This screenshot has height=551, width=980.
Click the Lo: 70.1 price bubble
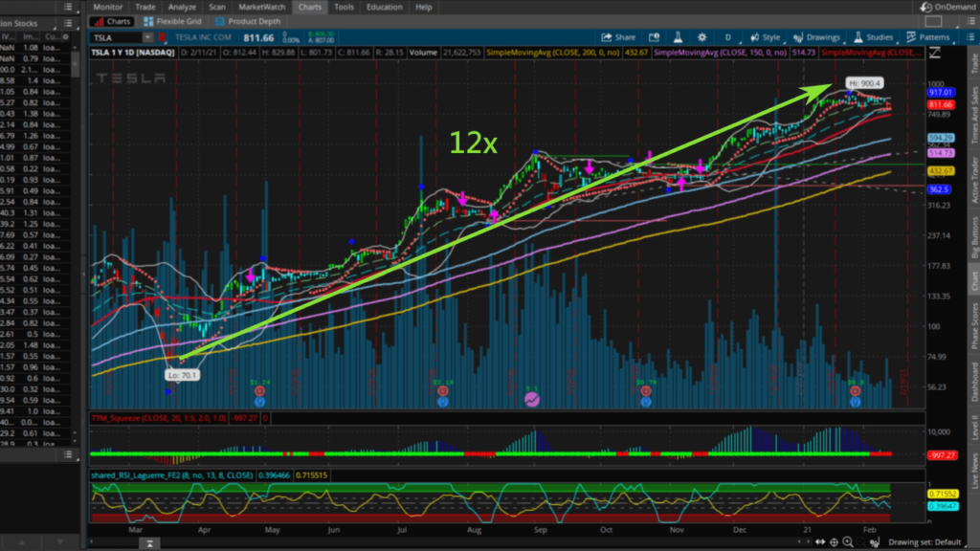click(182, 375)
